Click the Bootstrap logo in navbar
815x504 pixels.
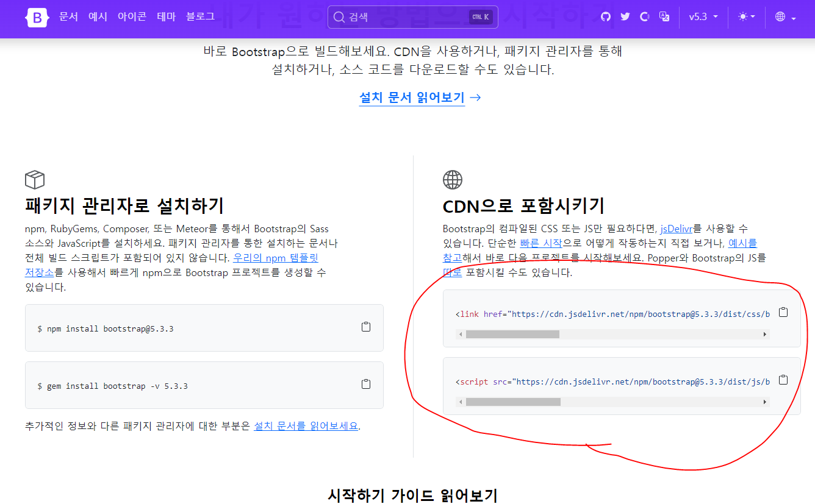(x=37, y=17)
